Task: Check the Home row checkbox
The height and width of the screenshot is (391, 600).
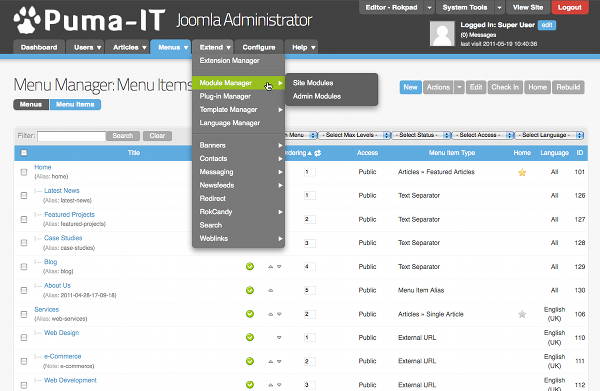Action: (24, 172)
